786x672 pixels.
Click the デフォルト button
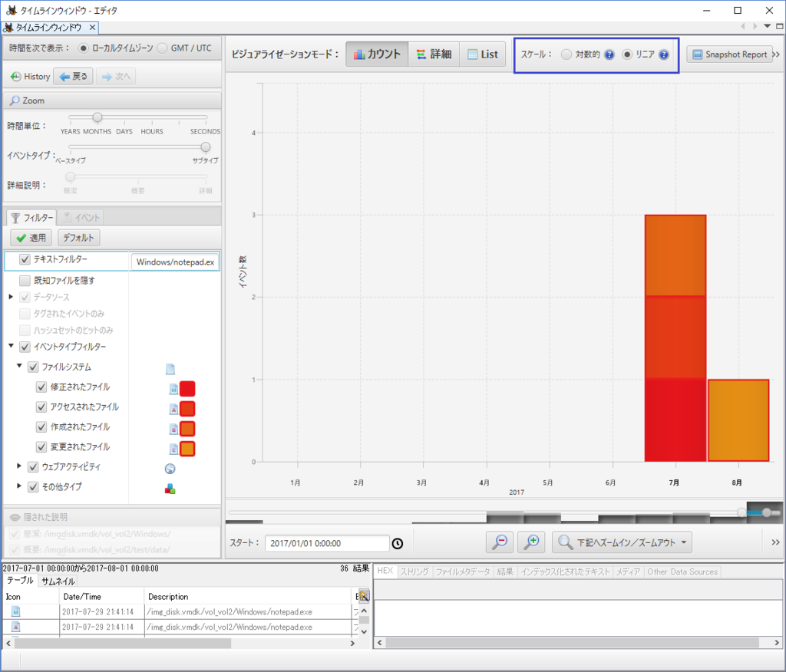(x=79, y=238)
